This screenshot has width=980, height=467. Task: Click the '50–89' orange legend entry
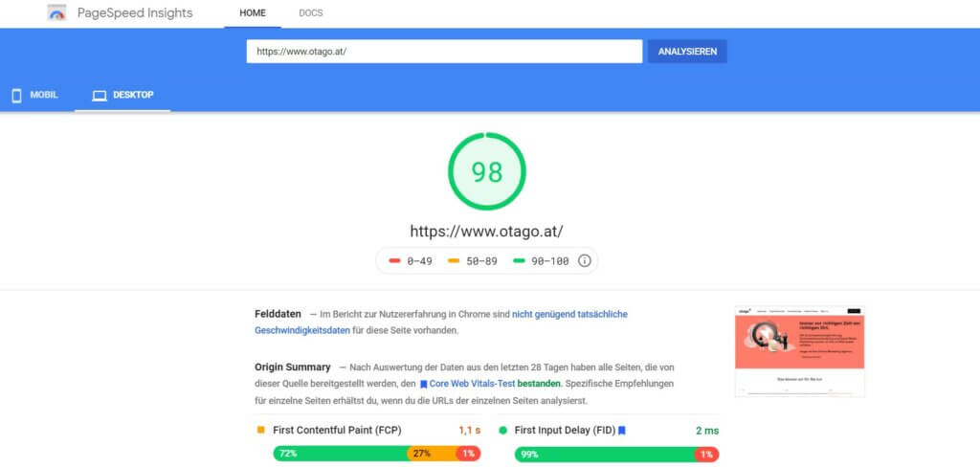[x=473, y=261]
